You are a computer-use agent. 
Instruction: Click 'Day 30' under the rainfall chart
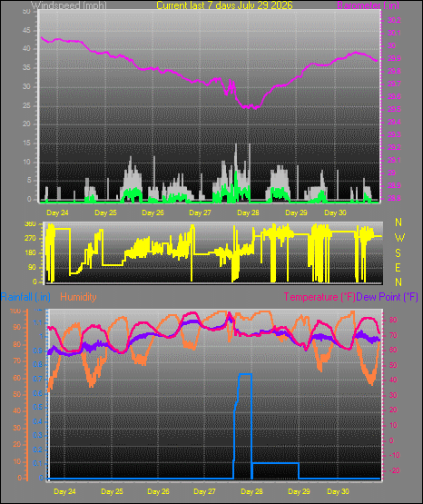[338, 491]
